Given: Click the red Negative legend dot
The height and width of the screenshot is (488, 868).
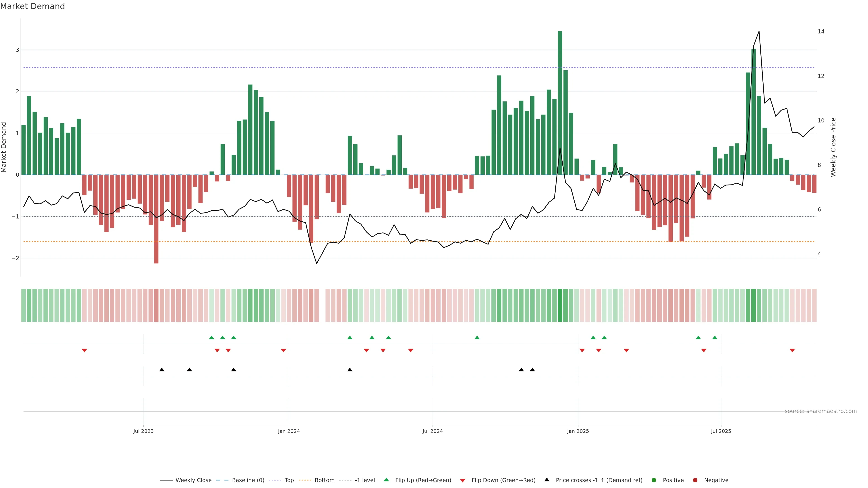Looking at the screenshot, I should (x=695, y=480).
